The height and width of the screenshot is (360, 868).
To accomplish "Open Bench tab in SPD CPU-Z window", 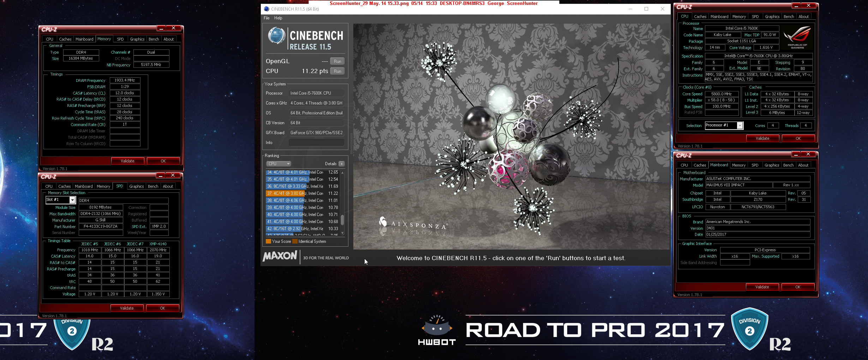I will point(153,186).
